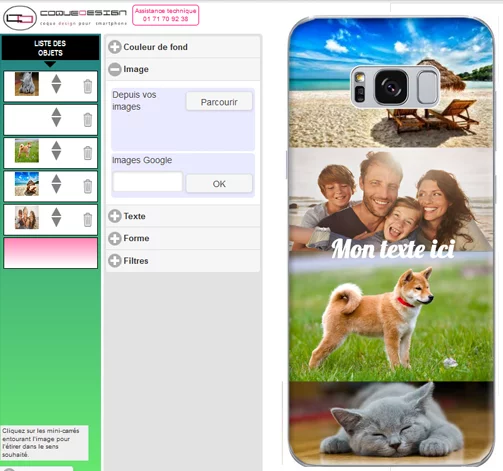This screenshot has height=471, width=503.
Task: Click the Parcourir button to browse images
Action: tap(219, 102)
